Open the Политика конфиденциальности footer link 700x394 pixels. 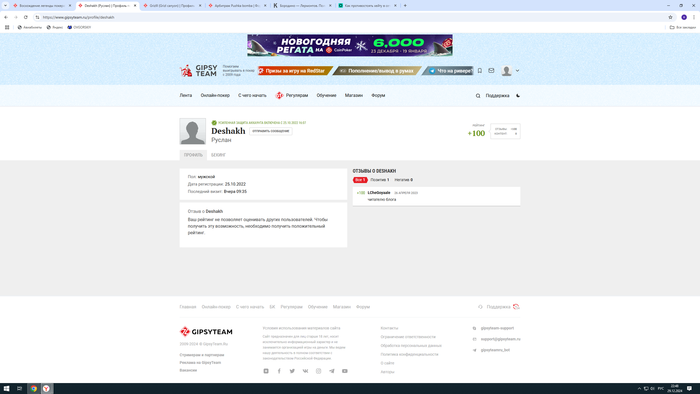click(409, 354)
